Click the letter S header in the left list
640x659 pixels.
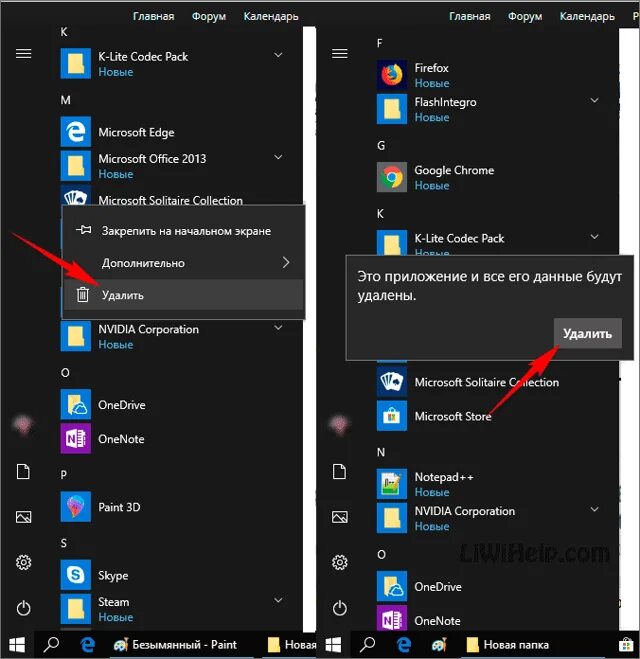click(63, 543)
